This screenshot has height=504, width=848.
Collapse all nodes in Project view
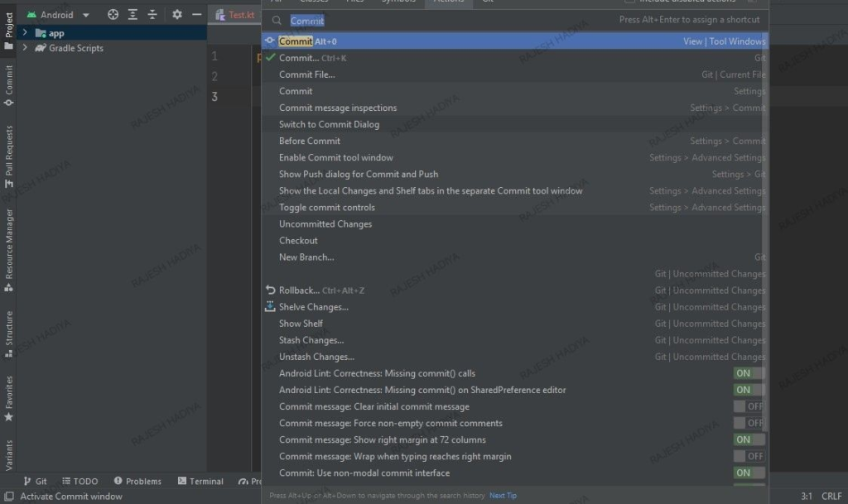click(152, 14)
